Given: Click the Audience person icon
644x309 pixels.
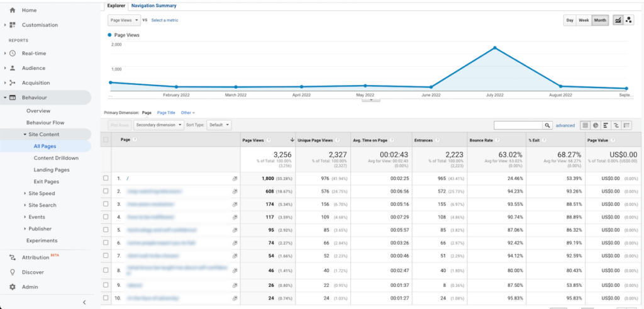Looking at the screenshot, I should point(13,68).
